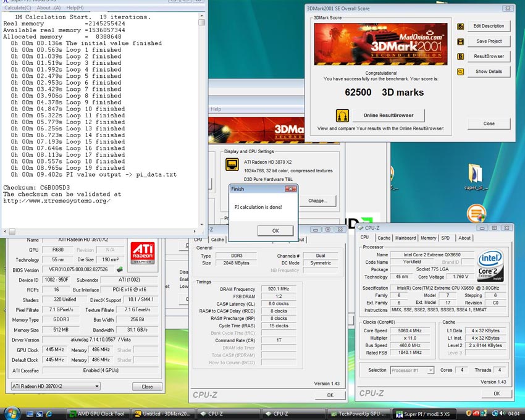Launch Internet Explorer from quick launch
The height and width of the screenshot is (420, 525).
point(49,414)
